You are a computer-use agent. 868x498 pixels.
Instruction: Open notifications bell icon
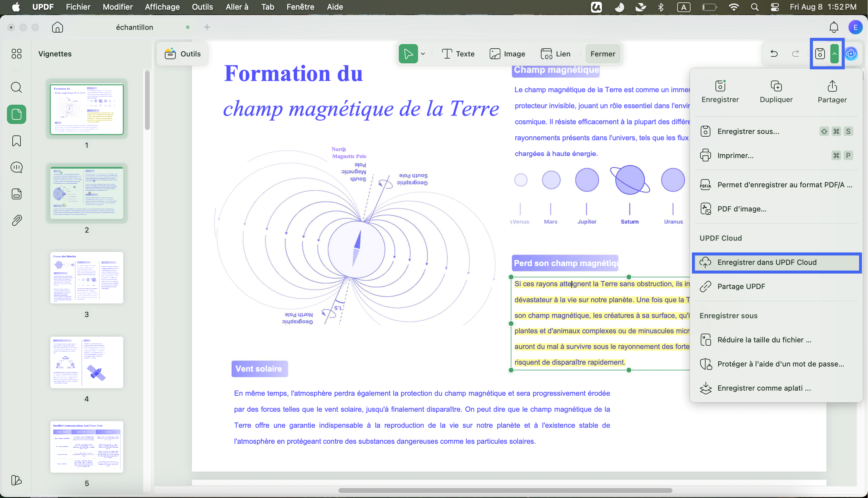click(834, 27)
